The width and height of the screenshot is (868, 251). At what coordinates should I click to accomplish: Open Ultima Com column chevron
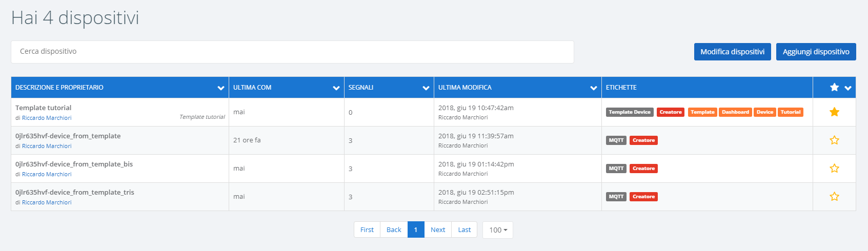point(336,88)
